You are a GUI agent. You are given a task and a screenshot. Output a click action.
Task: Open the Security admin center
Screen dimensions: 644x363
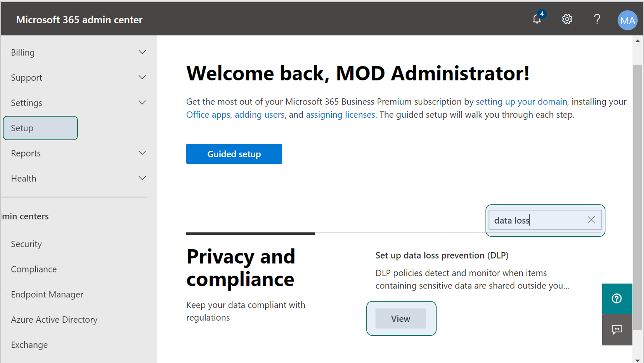click(x=26, y=244)
